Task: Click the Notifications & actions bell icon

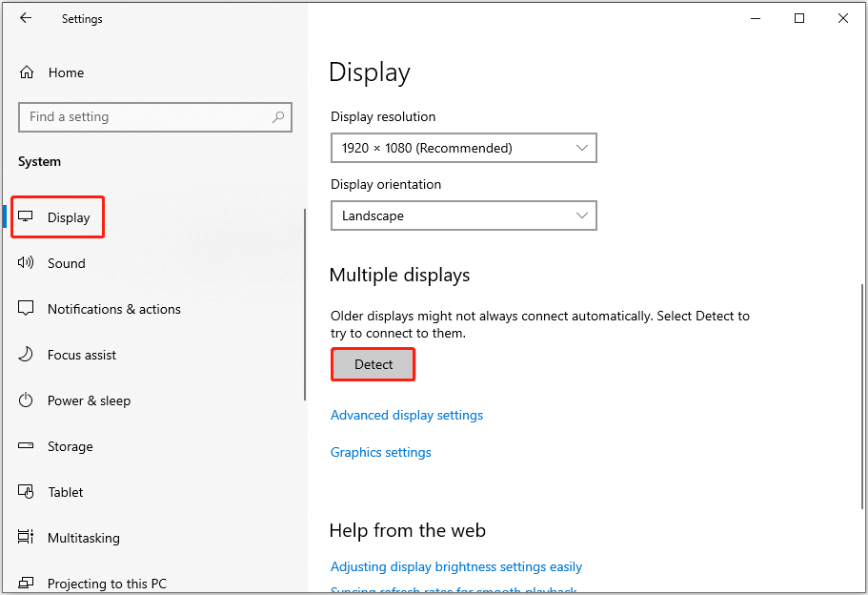Action: click(28, 309)
